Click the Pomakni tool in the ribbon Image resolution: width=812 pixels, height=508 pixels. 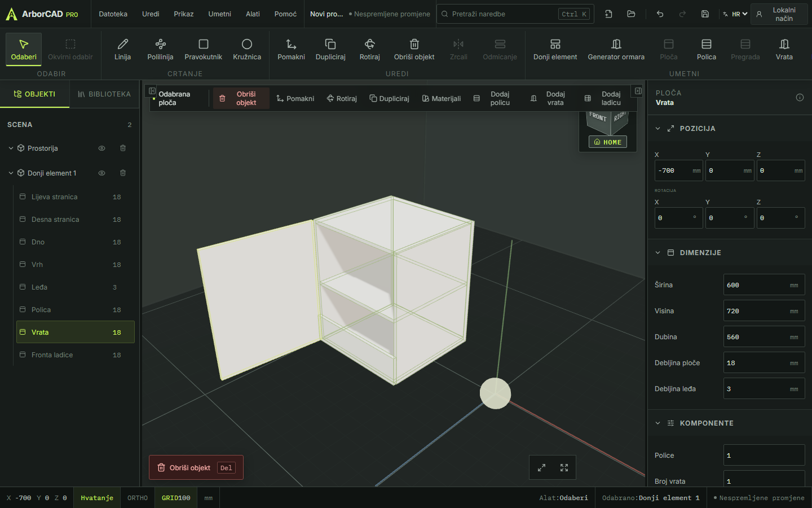(291, 49)
